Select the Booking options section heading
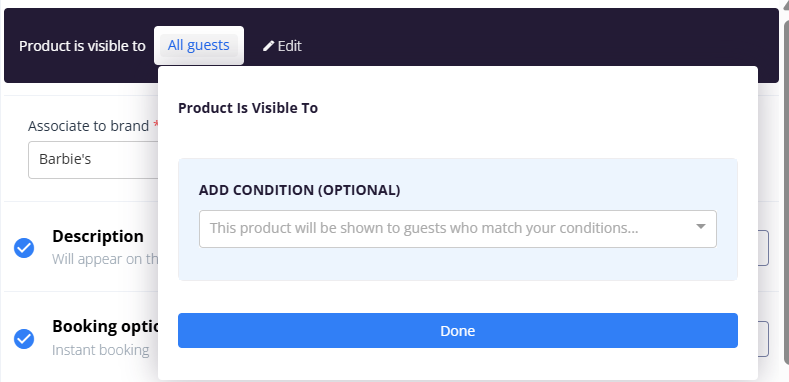This screenshot has height=382, width=789. (x=105, y=327)
